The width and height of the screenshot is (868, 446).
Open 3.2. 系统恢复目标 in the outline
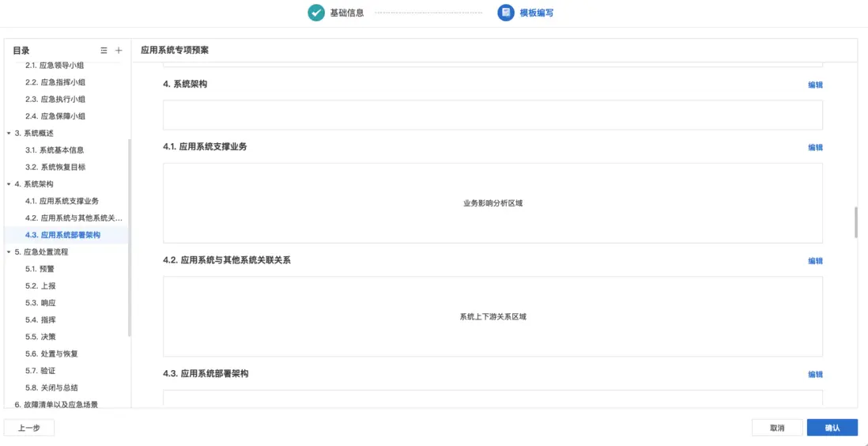[55, 168]
